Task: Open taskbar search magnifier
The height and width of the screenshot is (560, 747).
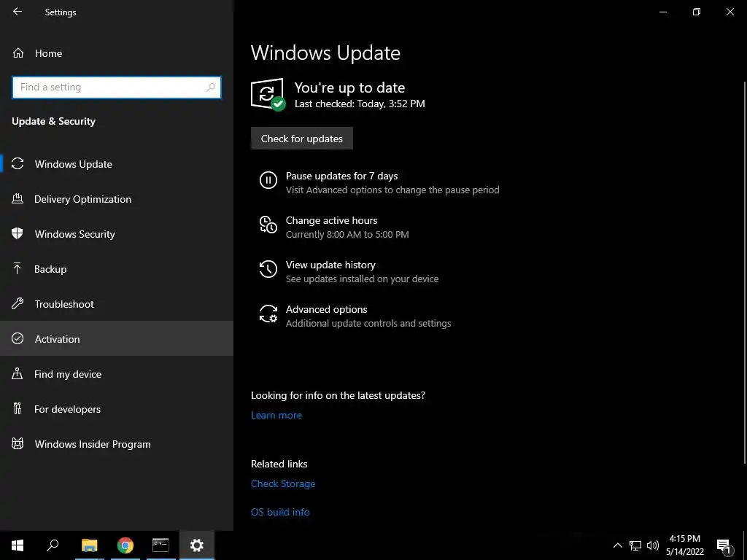Action: 53,545
